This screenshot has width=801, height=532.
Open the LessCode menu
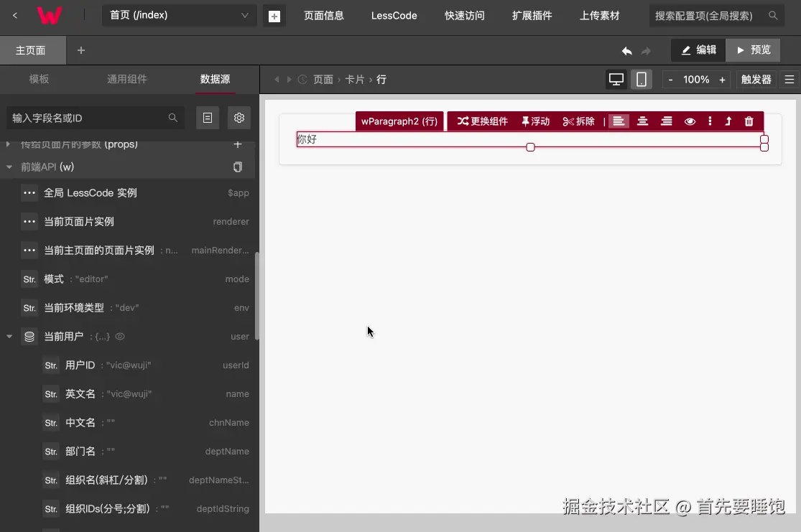[394, 16]
